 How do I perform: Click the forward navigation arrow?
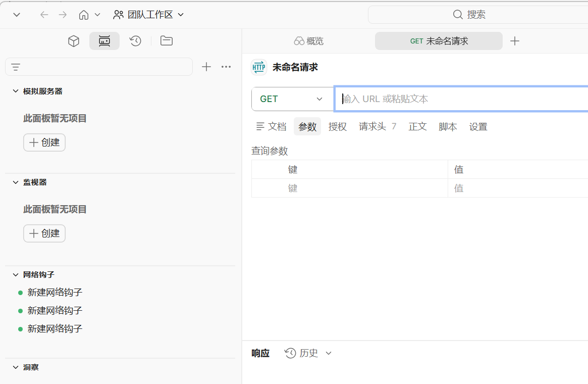[x=63, y=15]
